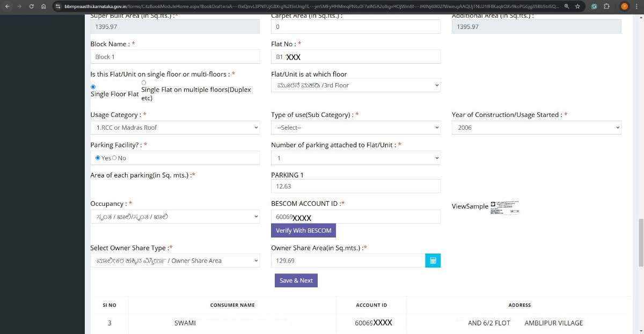This screenshot has height=334, width=644.
Task: Click the browser back arrow
Action: [8, 6]
